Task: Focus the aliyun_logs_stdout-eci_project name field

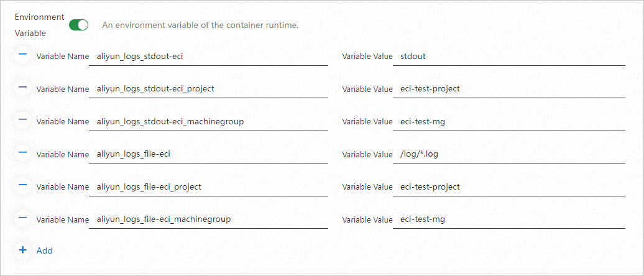Action: (x=208, y=89)
